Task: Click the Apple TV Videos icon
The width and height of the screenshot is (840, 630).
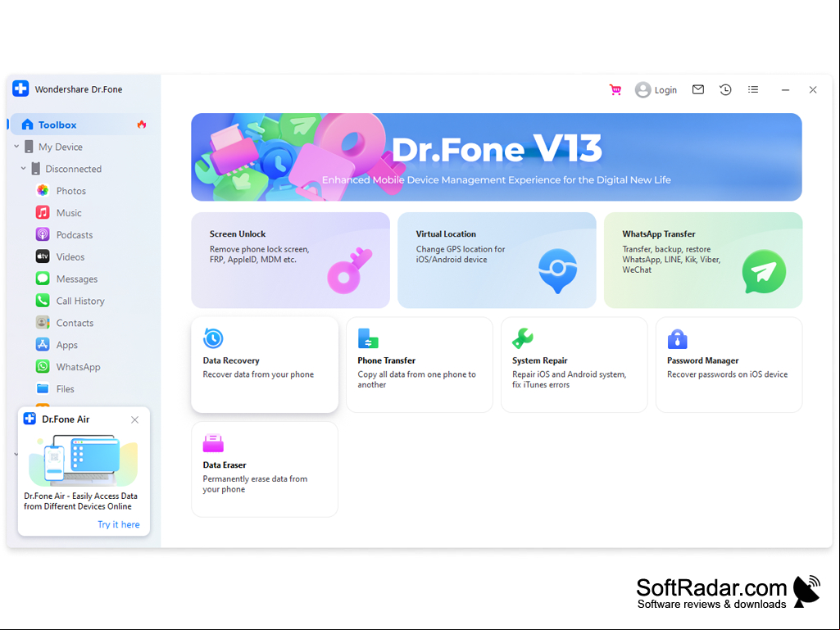Action: [43, 256]
